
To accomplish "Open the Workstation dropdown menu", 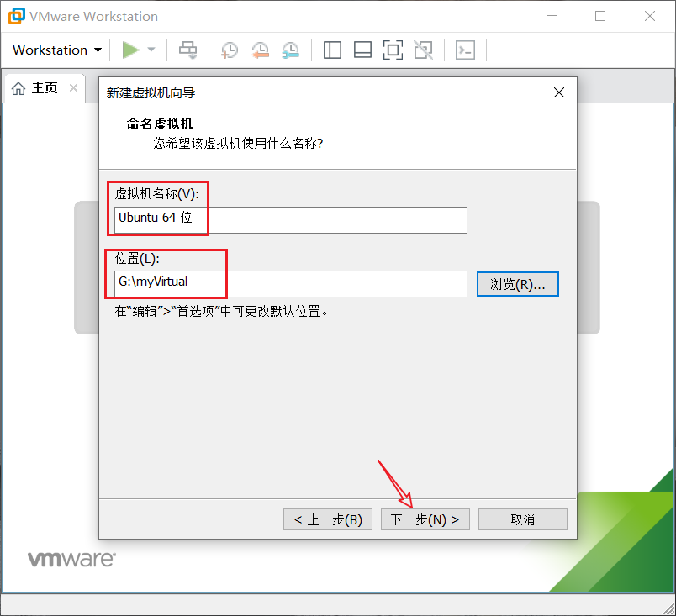I will (x=57, y=50).
